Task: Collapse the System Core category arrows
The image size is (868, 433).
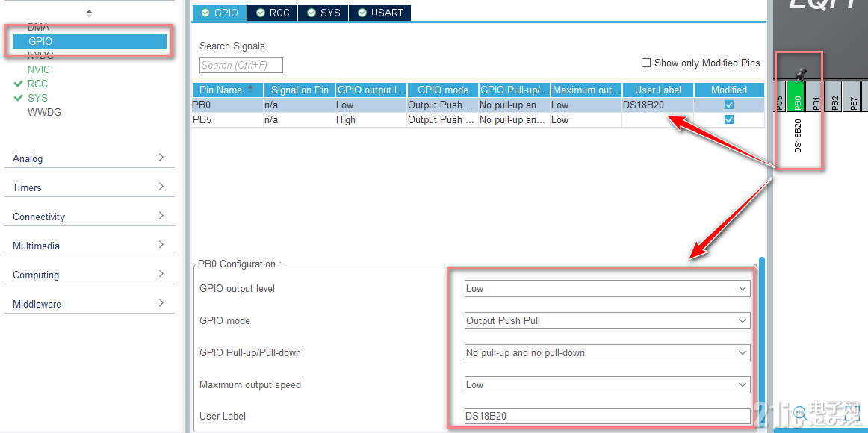Action: tap(89, 13)
